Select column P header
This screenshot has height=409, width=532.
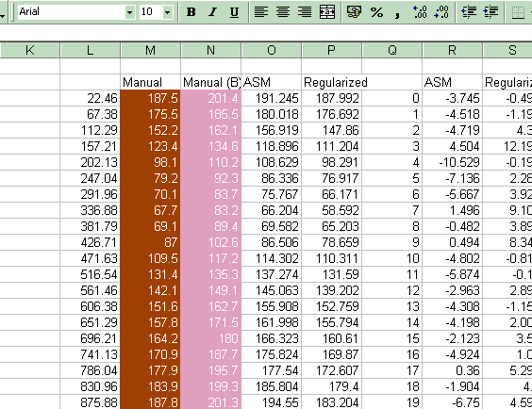pyautogui.click(x=331, y=50)
